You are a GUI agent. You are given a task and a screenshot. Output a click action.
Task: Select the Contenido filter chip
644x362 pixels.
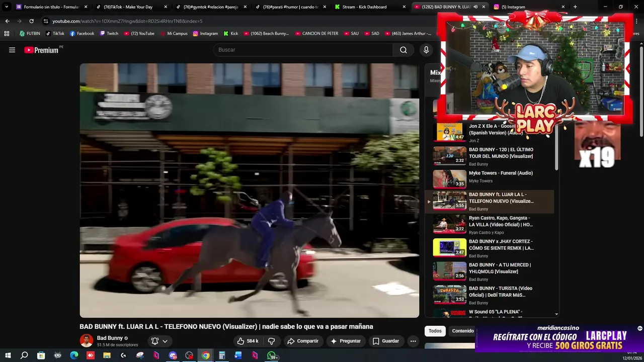pyautogui.click(x=463, y=331)
